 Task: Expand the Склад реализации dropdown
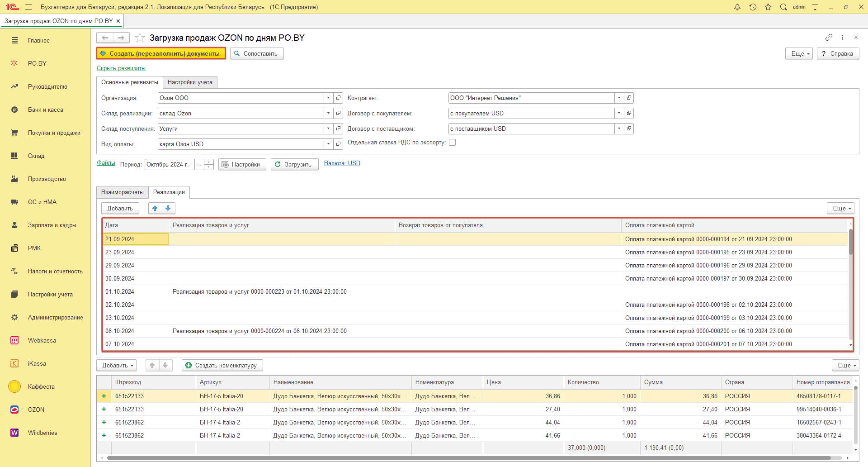tap(329, 113)
